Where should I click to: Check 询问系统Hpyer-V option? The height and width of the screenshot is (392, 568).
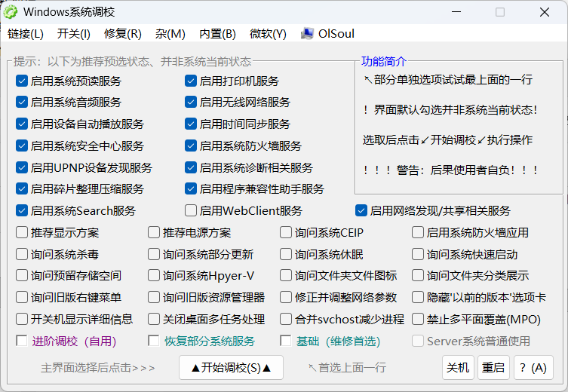click(154, 276)
